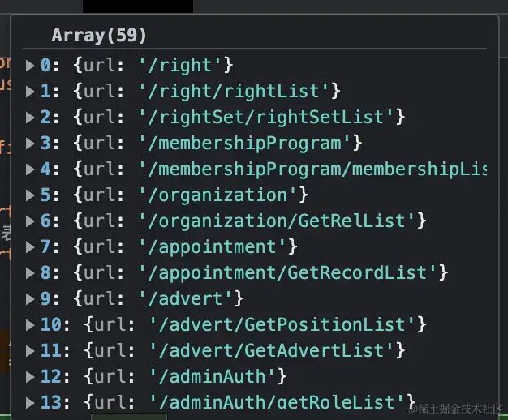Click the Array(59) header text
This screenshot has height=420, width=508.
pyautogui.click(x=99, y=35)
